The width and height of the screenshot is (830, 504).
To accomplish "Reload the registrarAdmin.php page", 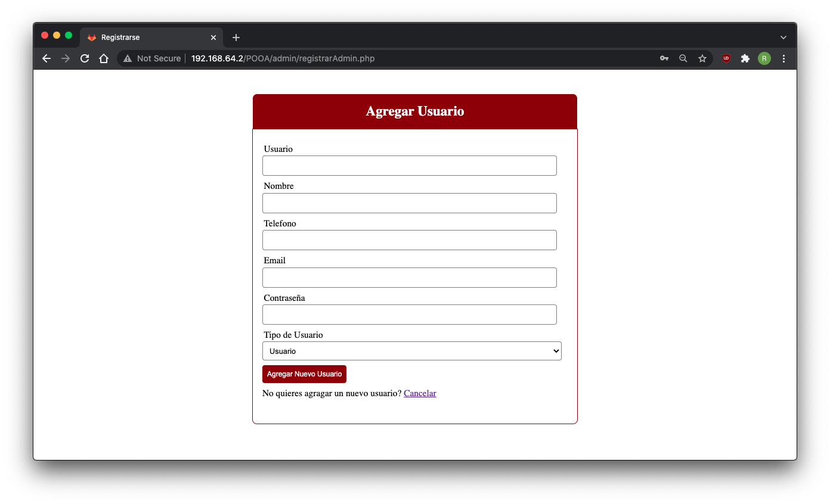I will point(84,58).
